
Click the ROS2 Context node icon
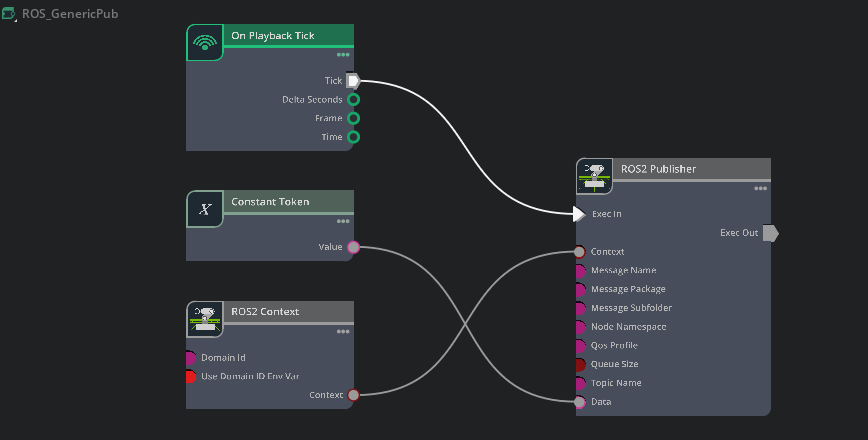(205, 319)
